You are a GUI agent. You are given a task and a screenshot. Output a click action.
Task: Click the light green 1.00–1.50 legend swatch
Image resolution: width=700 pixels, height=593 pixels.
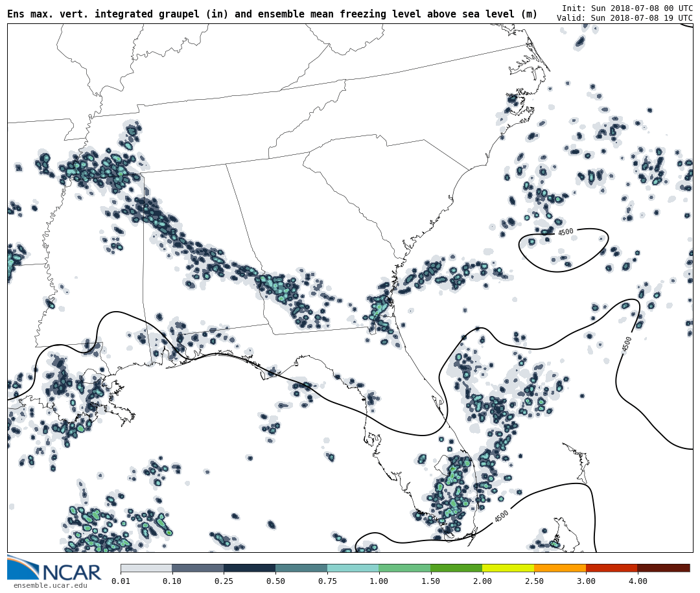pyautogui.click(x=404, y=568)
